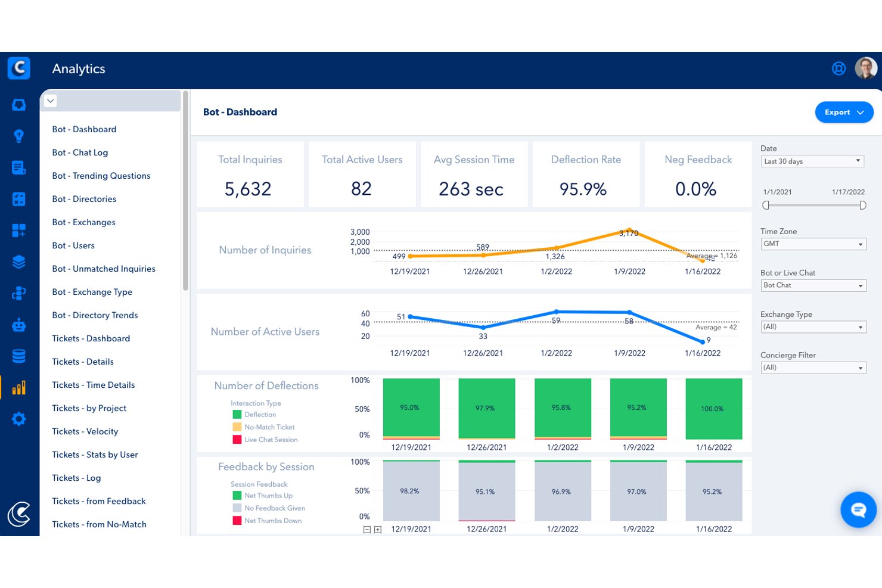Open Bot - Unmatched Inquiries report
This screenshot has width=882, height=588.
[104, 269]
